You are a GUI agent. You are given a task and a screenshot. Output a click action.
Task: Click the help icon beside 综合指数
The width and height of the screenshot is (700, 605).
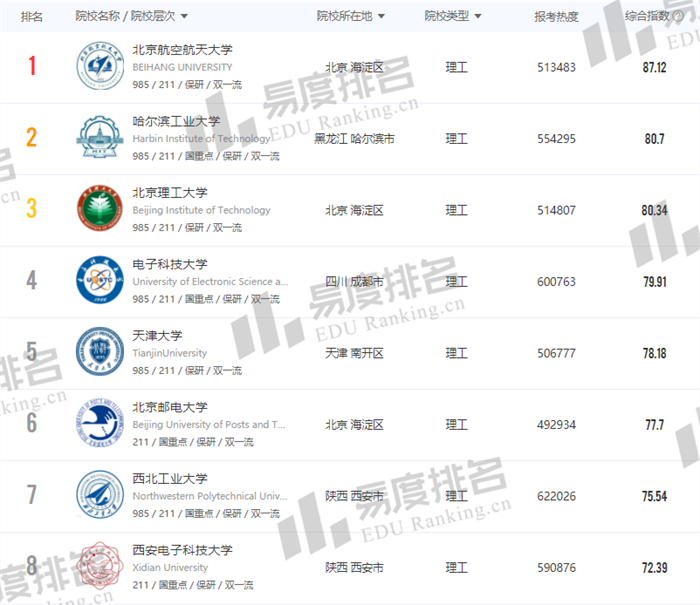point(678,17)
